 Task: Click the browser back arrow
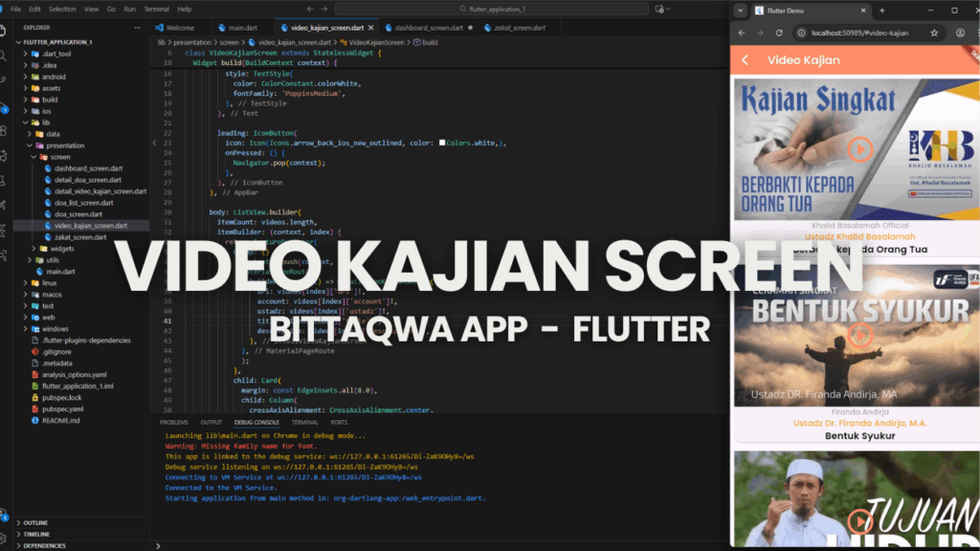[x=741, y=33]
